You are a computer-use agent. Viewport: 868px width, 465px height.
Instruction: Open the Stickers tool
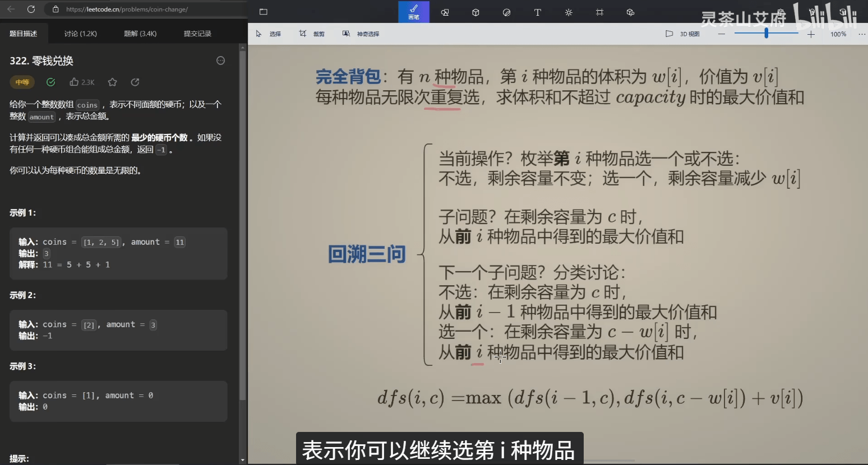(x=506, y=12)
